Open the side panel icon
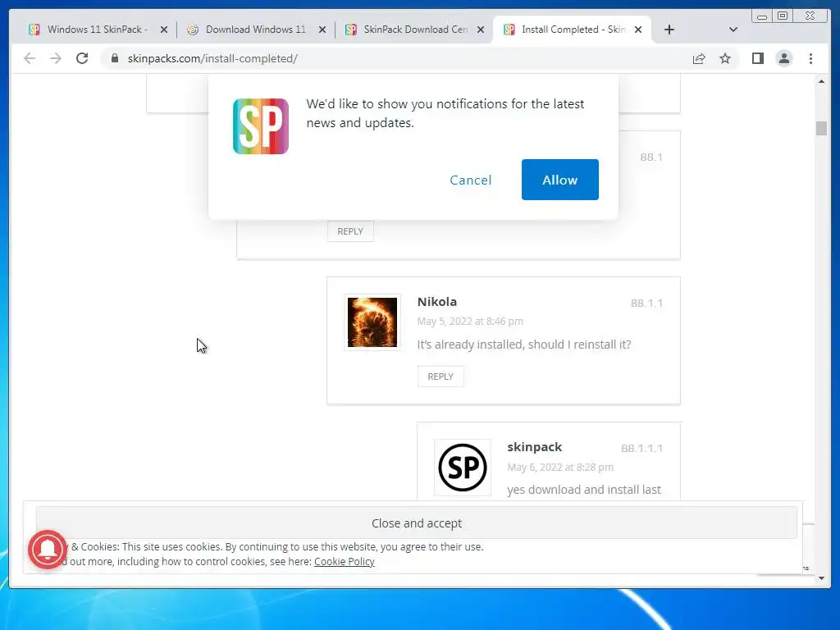Screen dimensions: 840x630 [x=757, y=58]
